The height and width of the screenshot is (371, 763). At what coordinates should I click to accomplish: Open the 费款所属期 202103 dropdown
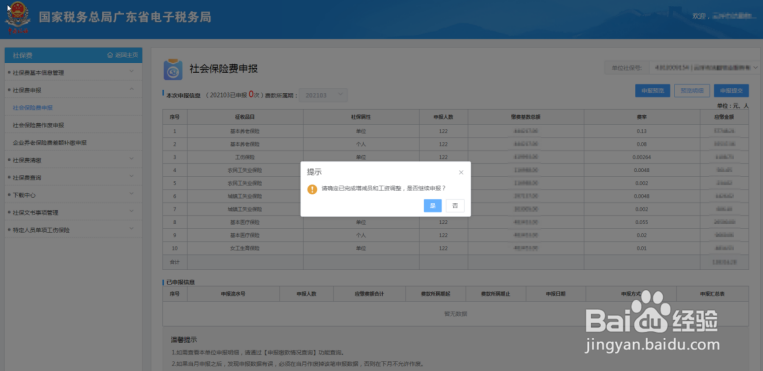(x=324, y=95)
